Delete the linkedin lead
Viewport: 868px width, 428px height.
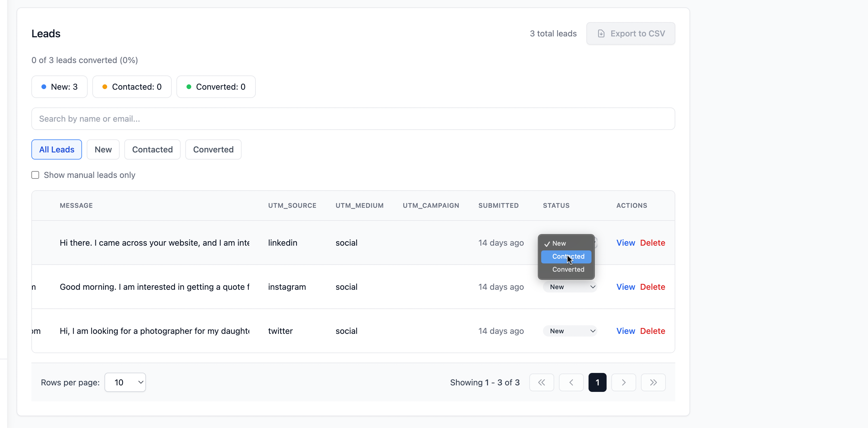(653, 243)
